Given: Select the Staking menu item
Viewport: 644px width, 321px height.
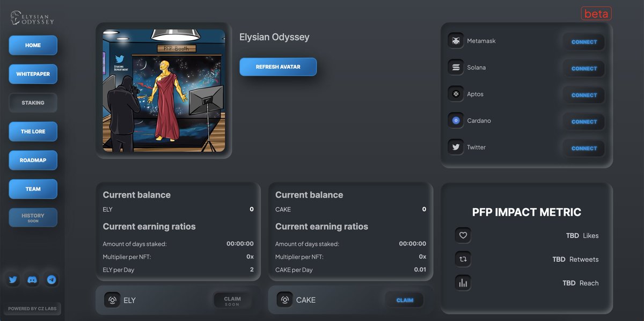Looking at the screenshot, I should pyautogui.click(x=33, y=103).
